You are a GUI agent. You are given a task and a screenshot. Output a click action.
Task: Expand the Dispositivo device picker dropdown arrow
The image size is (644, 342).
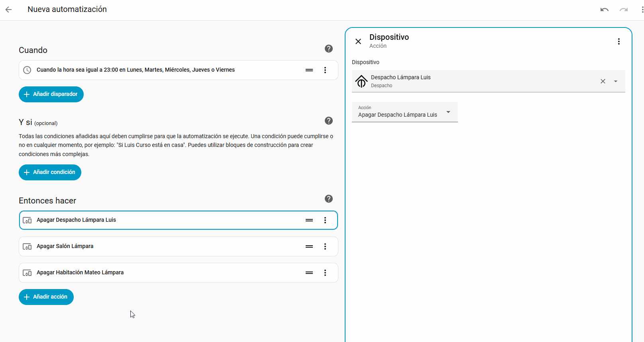pyautogui.click(x=616, y=81)
